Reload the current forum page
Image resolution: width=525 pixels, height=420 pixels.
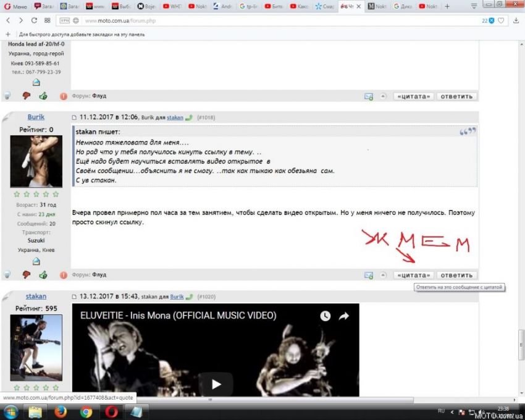tap(34, 20)
